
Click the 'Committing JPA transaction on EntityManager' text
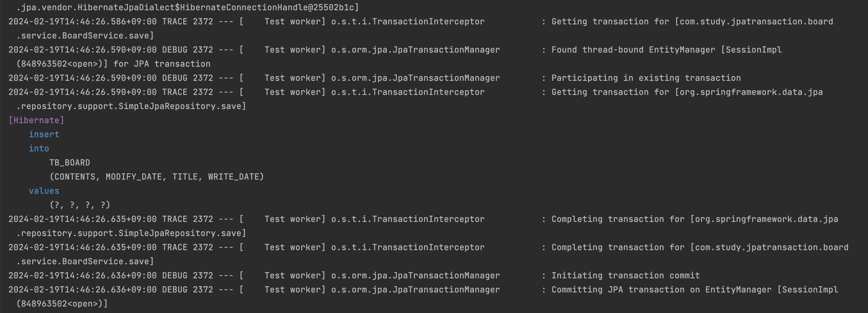pyautogui.click(x=661, y=290)
